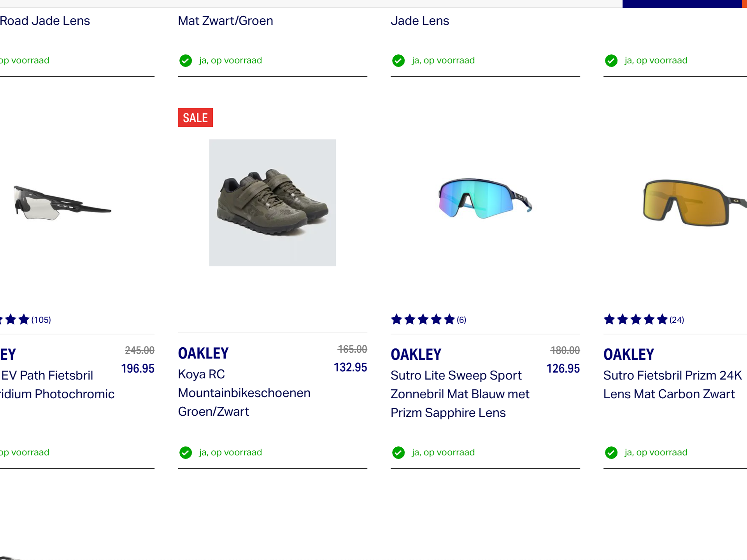Open the Koya RC shoes product image
747x560 pixels.
(x=272, y=203)
